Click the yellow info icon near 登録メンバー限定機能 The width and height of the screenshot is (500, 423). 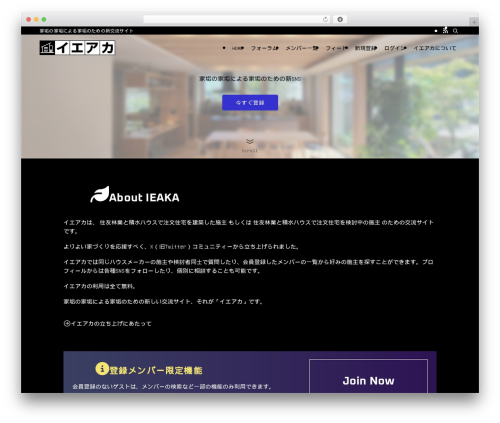[102, 369]
